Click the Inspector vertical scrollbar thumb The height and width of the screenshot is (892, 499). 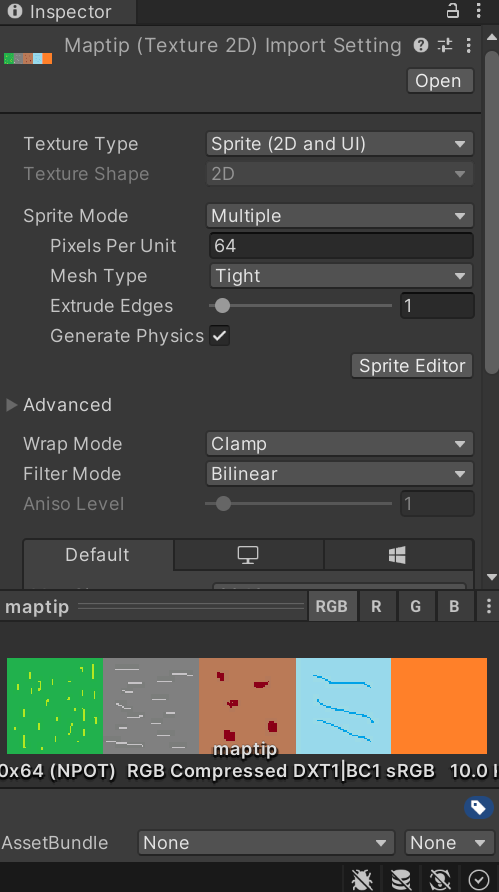492,212
